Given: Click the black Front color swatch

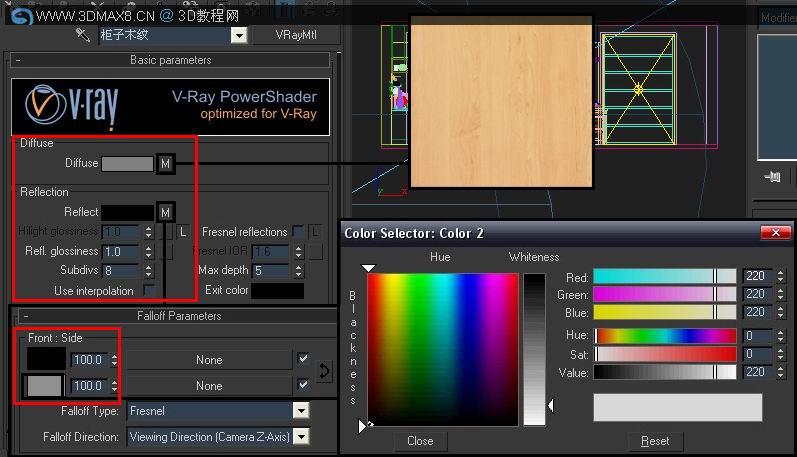Looking at the screenshot, I should (x=46, y=359).
